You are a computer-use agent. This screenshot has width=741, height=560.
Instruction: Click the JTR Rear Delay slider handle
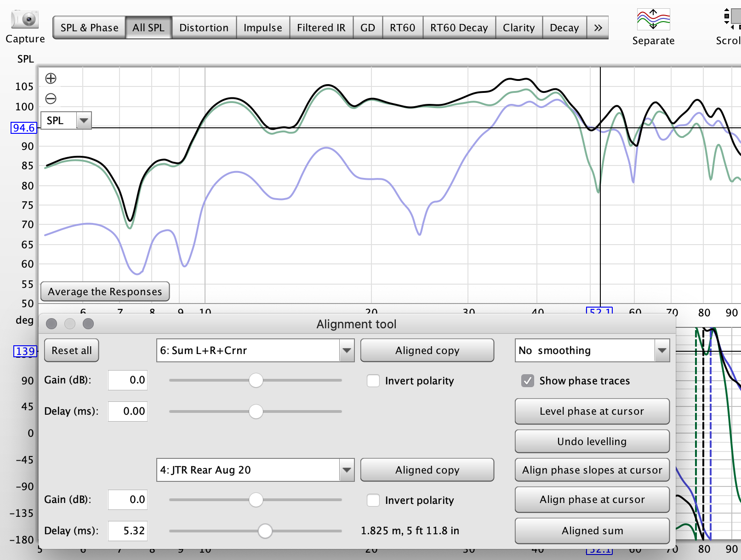tap(265, 531)
